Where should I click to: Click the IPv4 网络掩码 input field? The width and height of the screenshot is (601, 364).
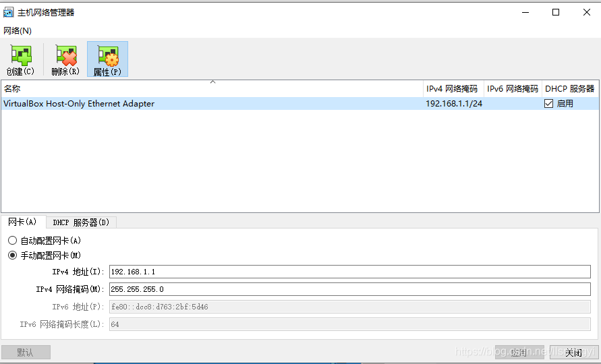[x=349, y=289]
